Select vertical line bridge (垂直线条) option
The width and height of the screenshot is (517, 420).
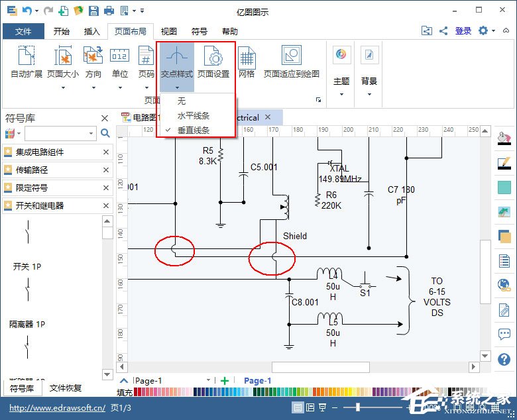click(193, 131)
